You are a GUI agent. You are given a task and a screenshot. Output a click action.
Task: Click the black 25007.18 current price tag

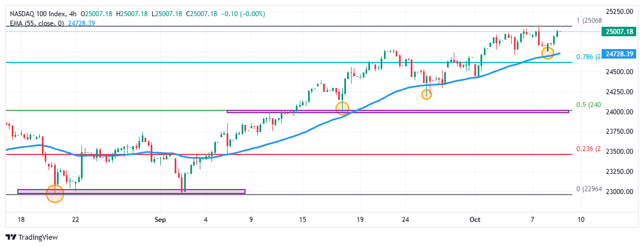coord(619,32)
